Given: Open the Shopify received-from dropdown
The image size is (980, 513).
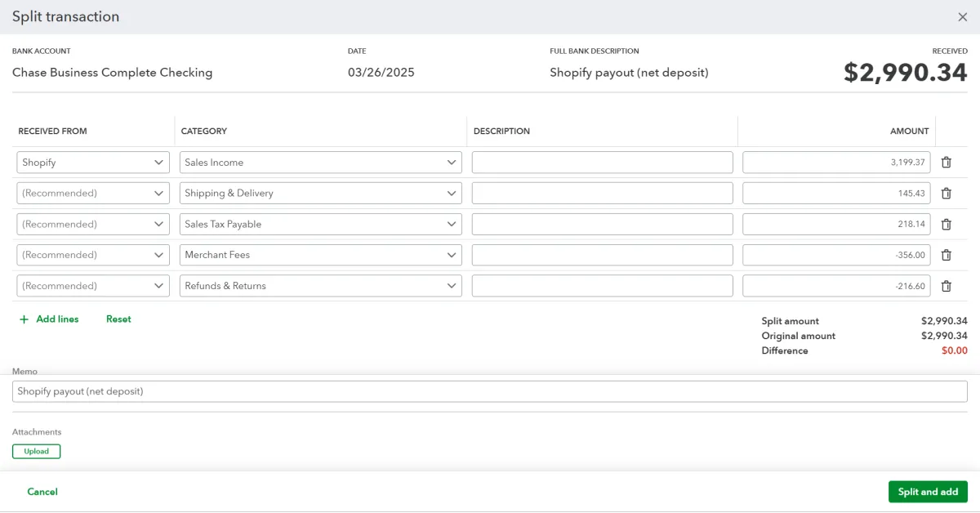Looking at the screenshot, I should tap(158, 163).
